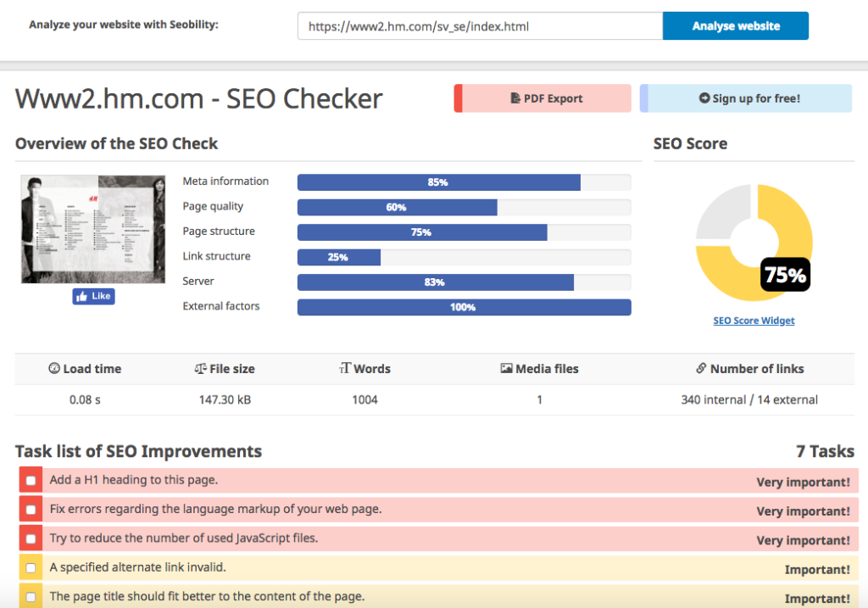Click the '340 internal / 14 external' value

pyautogui.click(x=749, y=399)
